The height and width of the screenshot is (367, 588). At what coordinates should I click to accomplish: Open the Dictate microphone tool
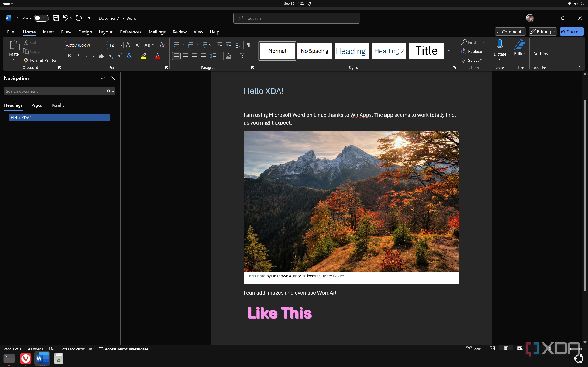coord(500,45)
